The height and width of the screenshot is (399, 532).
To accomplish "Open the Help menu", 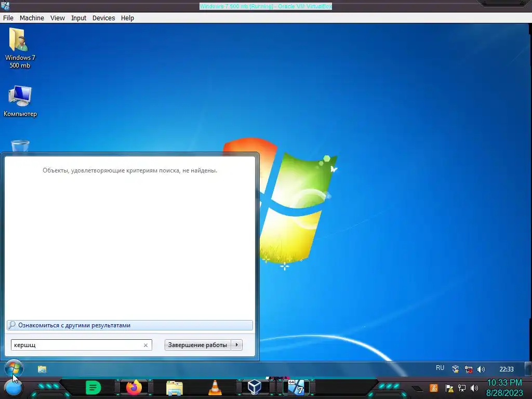I will click(127, 18).
